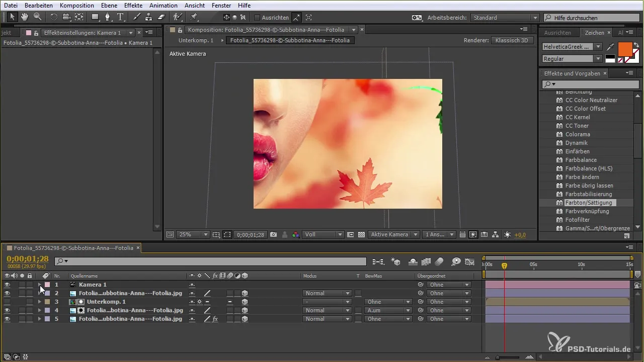
Task: Click the snapshot camera icon in viewer
Action: pos(273,234)
